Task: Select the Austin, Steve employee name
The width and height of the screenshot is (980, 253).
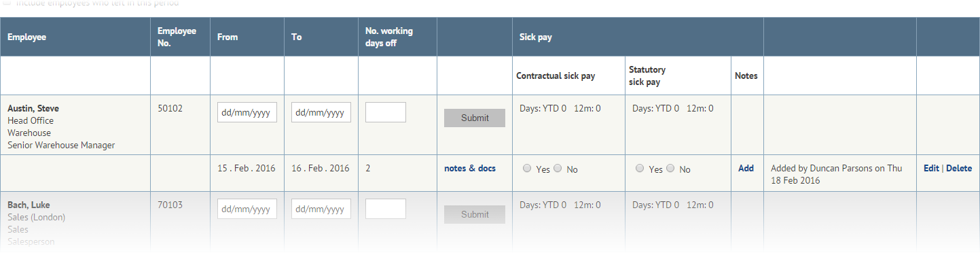Action: 33,108
